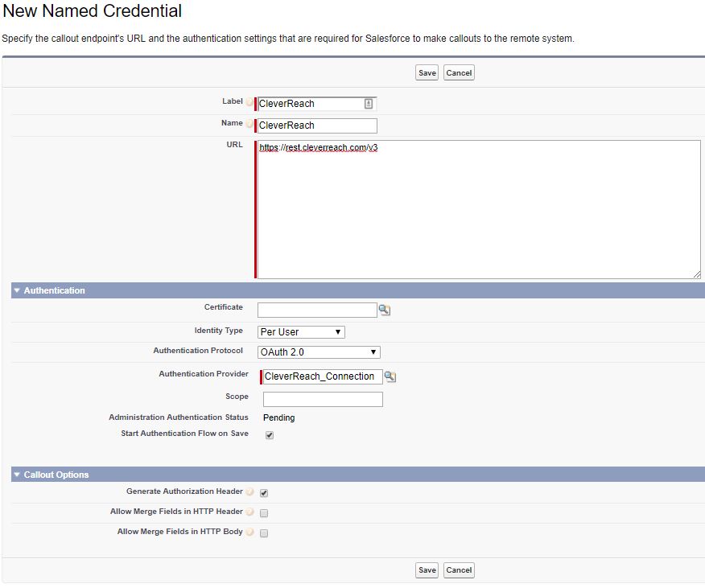Open the Identity Type dropdown

pyautogui.click(x=301, y=332)
